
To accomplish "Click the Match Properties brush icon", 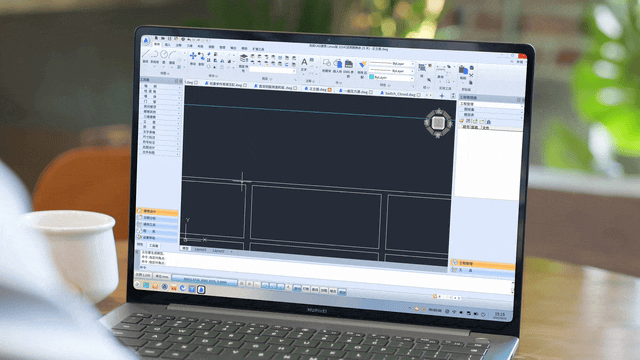I will pyautogui.click(x=362, y=65).
